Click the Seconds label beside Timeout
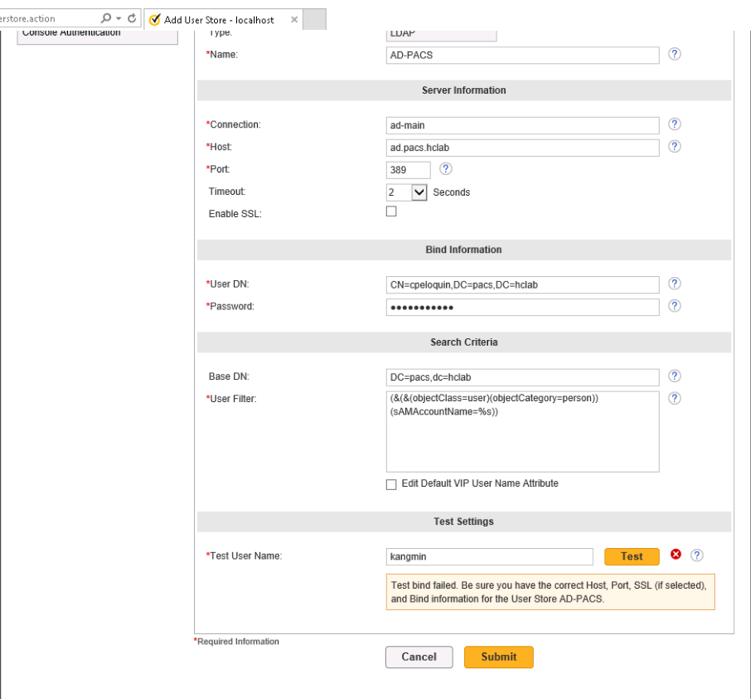Screen dimensions: 751x699 click(x=451, y=193)
